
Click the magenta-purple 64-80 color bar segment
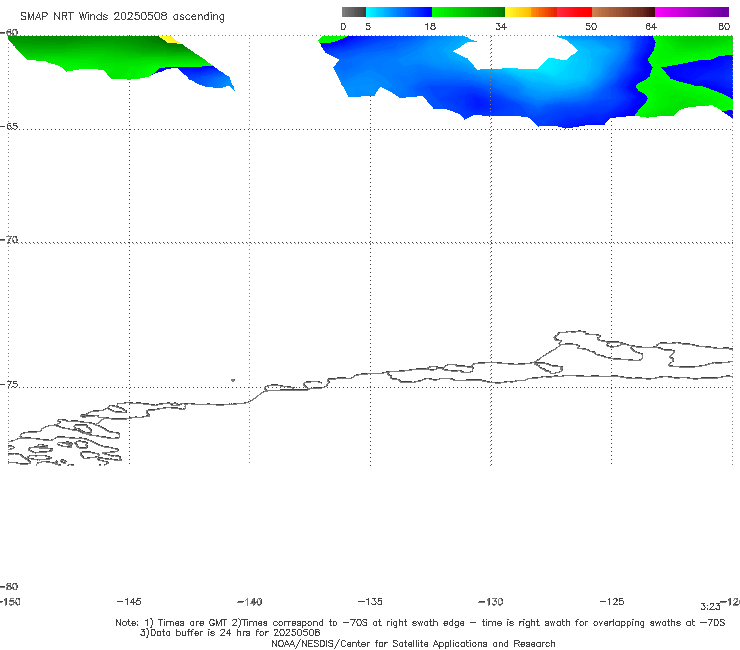point(692,12)
